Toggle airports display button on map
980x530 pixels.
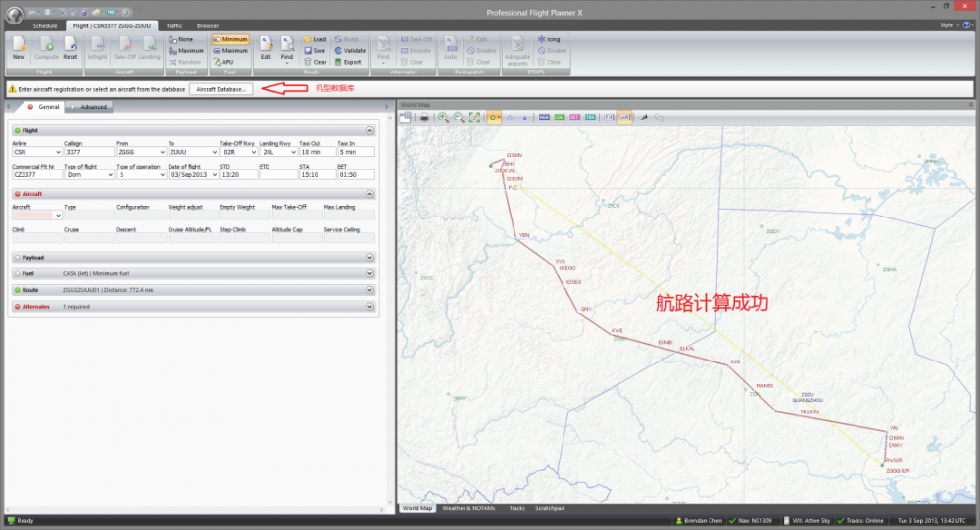[494, 117]
